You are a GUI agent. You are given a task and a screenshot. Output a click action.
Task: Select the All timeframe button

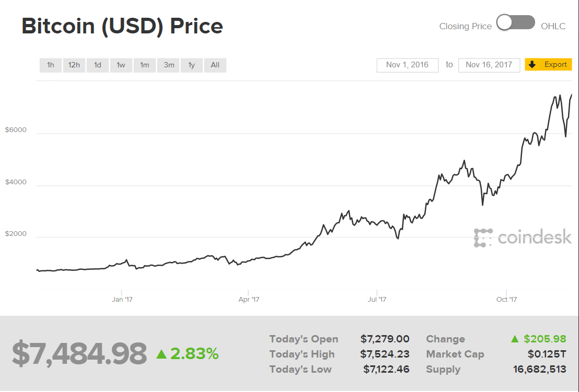click(x=215, y=65)
